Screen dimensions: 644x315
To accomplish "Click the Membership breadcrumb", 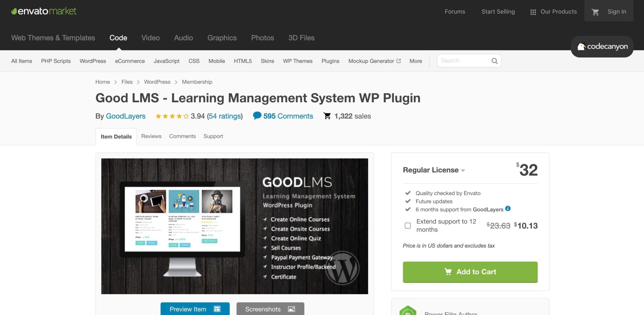I will click(x=197, y=82).
